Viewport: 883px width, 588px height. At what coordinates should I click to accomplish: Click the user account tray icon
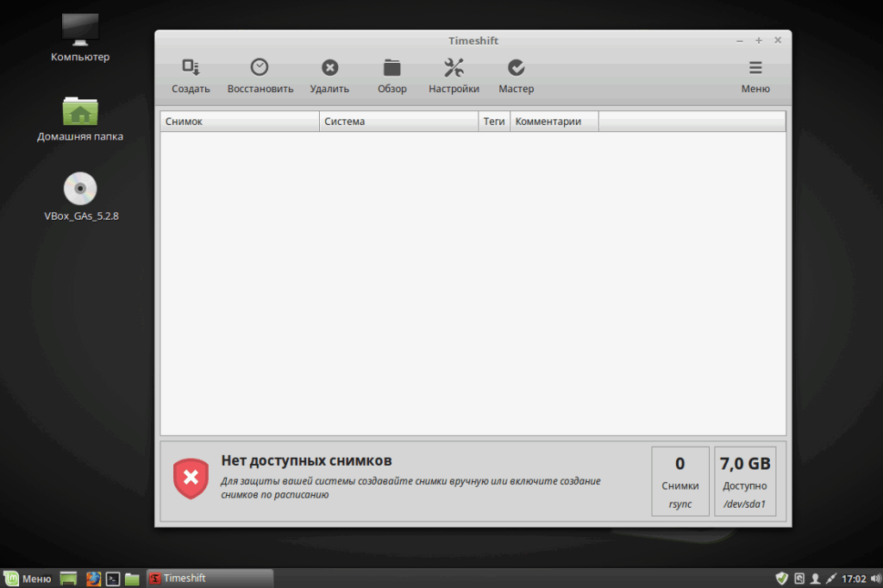click(815, 579)
